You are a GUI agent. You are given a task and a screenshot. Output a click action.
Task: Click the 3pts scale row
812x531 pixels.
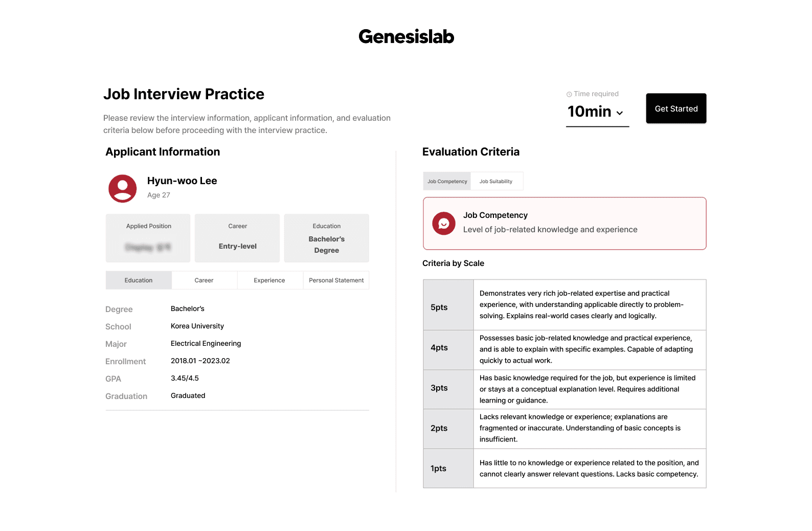(565, 389)
